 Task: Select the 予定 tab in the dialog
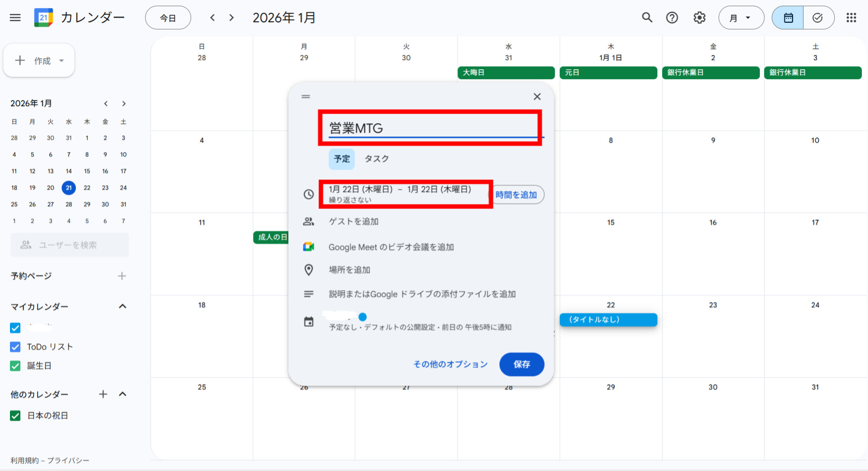click(x=341, y=159)
